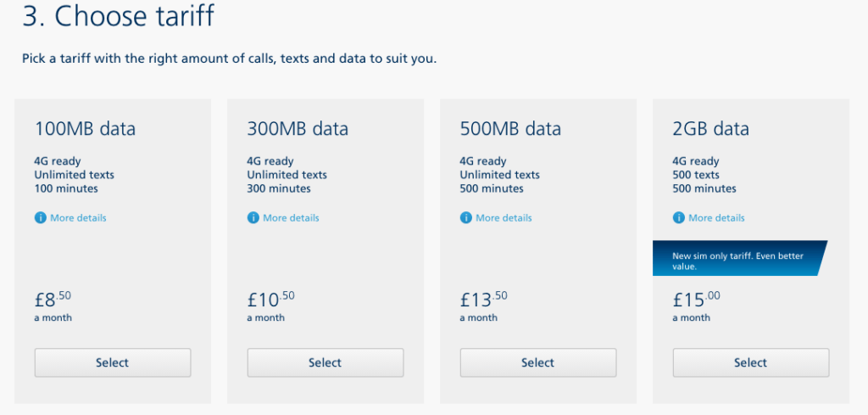The image size is (868, 415).
Task: Click the "500MB data" card heading
Action: (510, 129)
